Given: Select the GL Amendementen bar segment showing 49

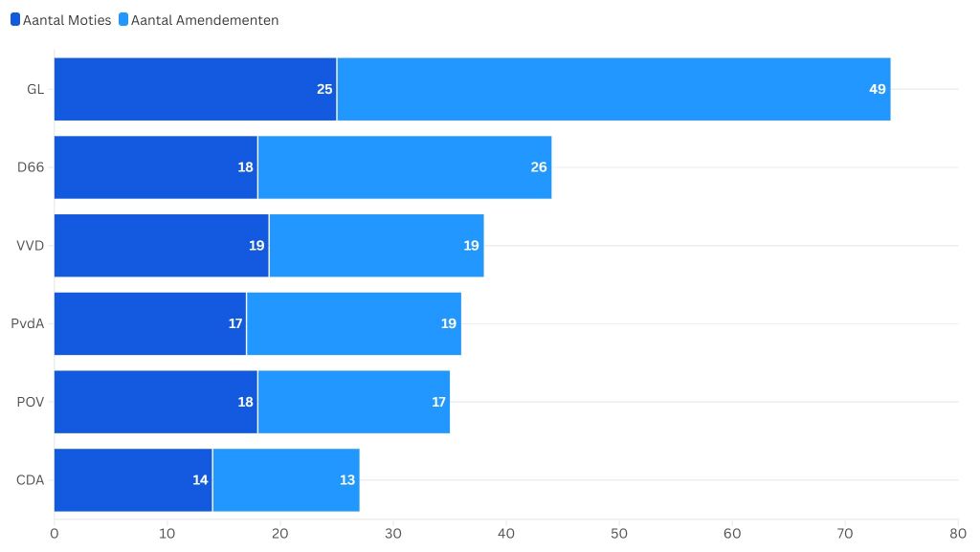Looking at the screenshot, I should [613, 89].
